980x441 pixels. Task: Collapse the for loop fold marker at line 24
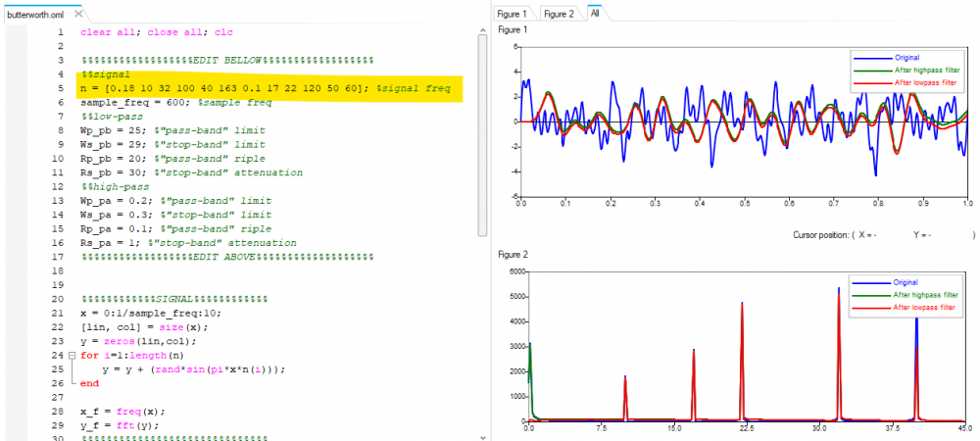[71, 356]
